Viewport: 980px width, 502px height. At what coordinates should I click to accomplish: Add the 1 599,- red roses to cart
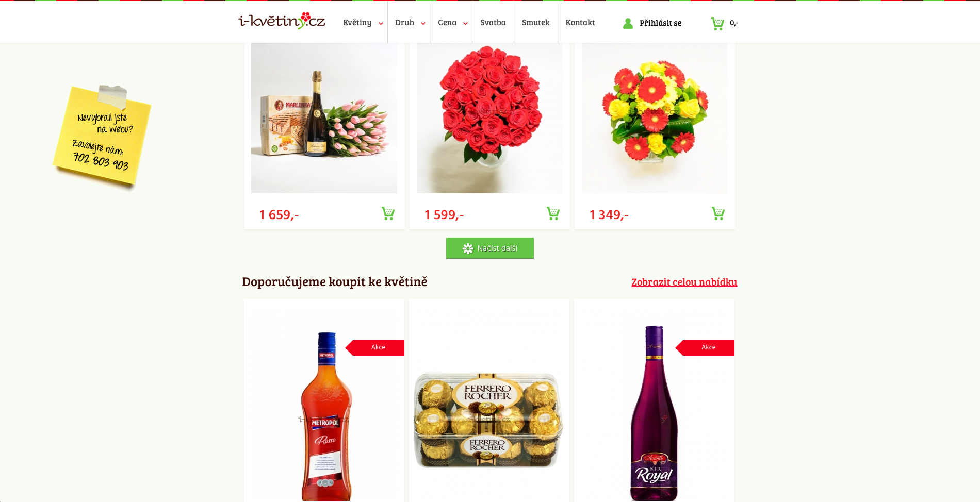(553, 213)
